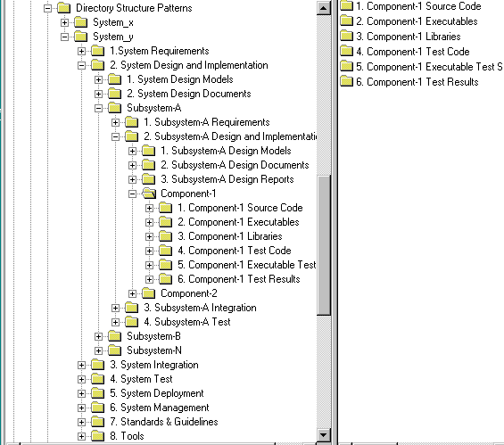Viewport: 504px width, 445px height.
Task: Click the 8. Tools folder icon
Action: click(x=98, y=436)
